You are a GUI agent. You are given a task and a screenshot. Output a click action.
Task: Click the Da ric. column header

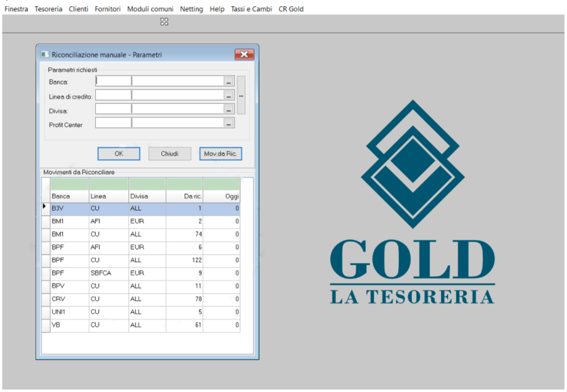pyautogui.click(x=184, y=196)
